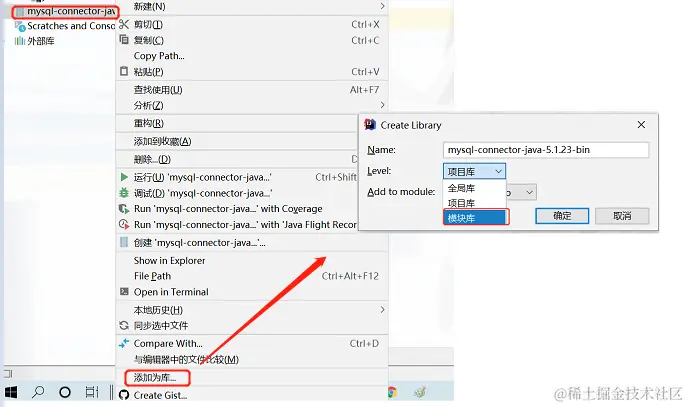Select 查找使用(U) menu item

(x=252, y=90)
